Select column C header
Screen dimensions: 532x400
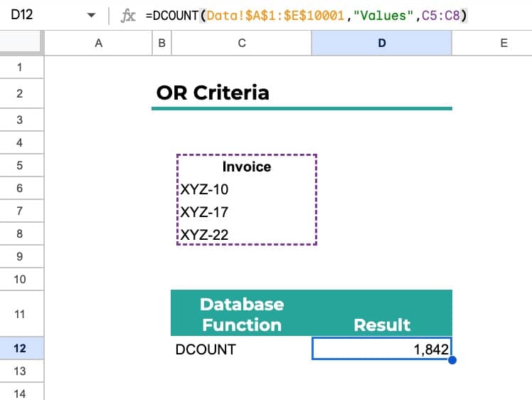(241, 43)
